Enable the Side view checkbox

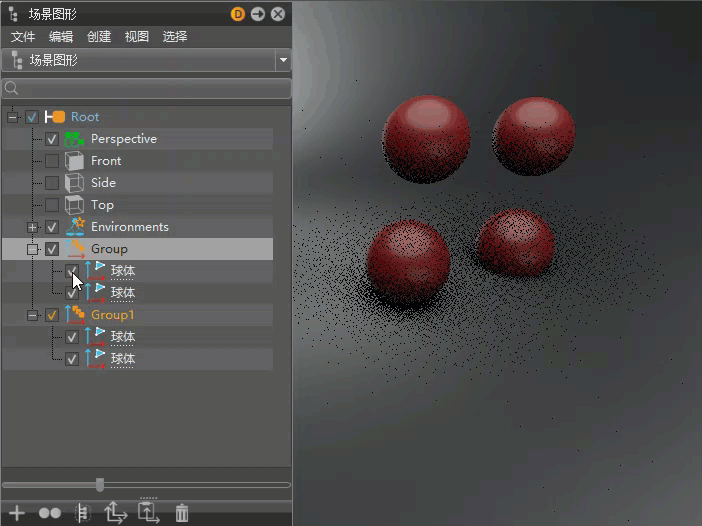coord(52,183)
